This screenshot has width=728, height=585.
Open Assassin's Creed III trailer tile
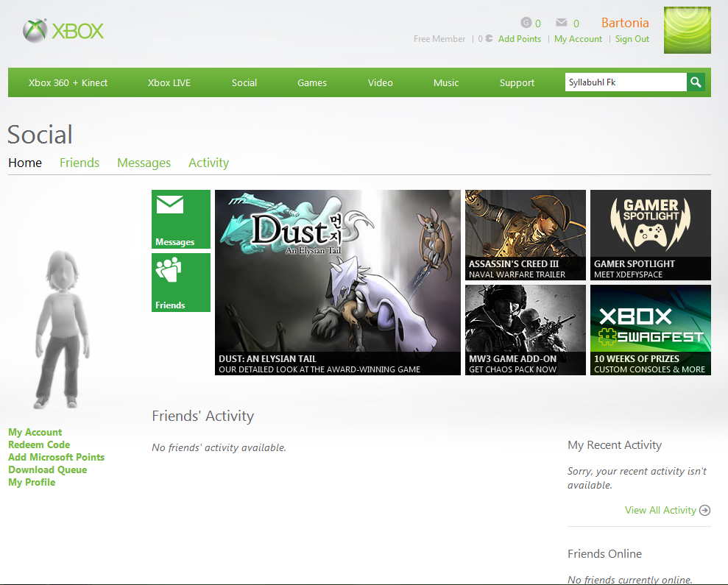click(x=525, y=235)
